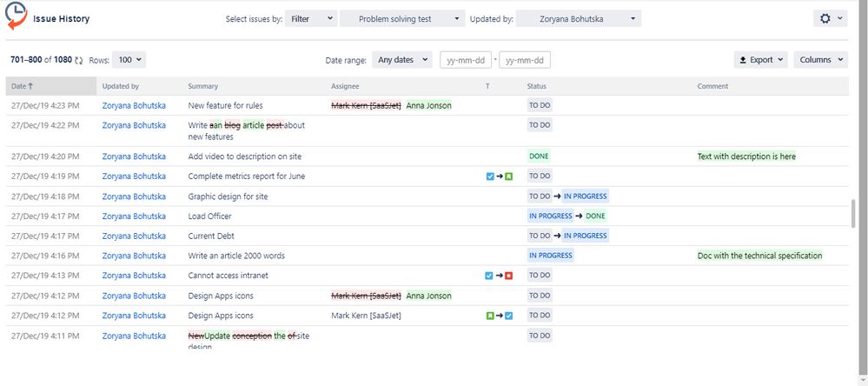Click Current Debt summary
Viewport: 868px width, 386px height.
click(211, 236)
